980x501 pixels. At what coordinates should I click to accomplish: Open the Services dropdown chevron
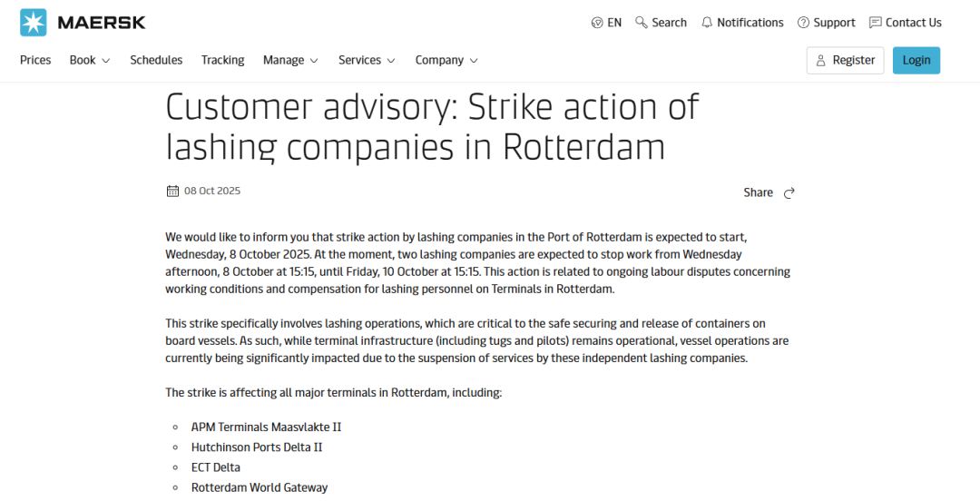391,61
